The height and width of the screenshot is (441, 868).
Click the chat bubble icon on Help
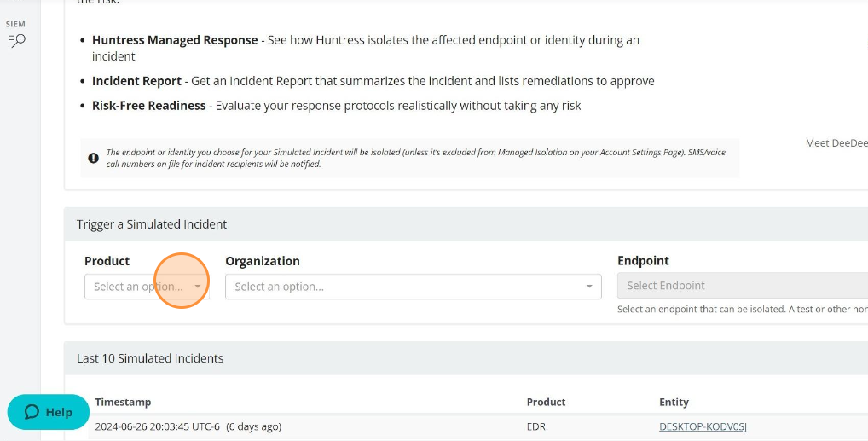tap(32, 412)
